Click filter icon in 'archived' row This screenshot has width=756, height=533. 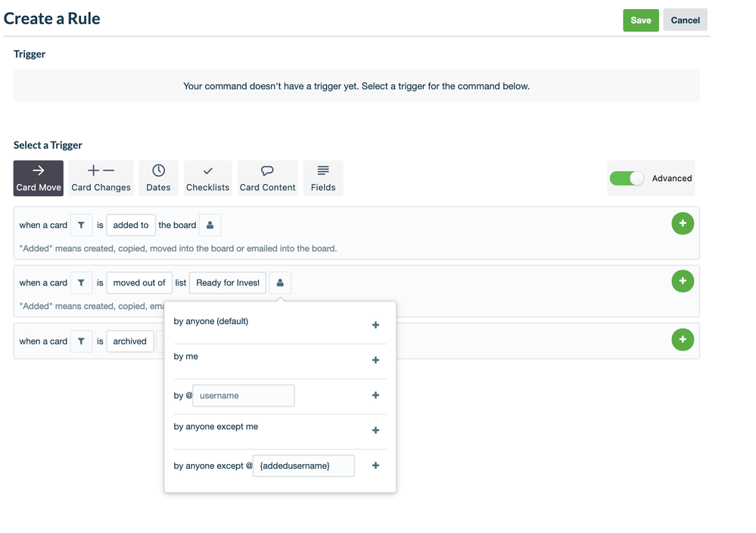pyautogui.click(x=81, y=341)
